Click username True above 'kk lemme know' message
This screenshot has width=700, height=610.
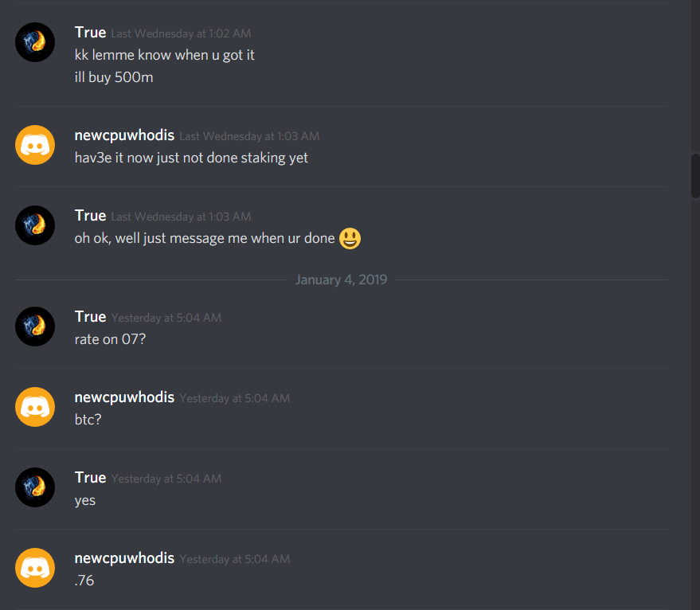(x=90, y=33)
